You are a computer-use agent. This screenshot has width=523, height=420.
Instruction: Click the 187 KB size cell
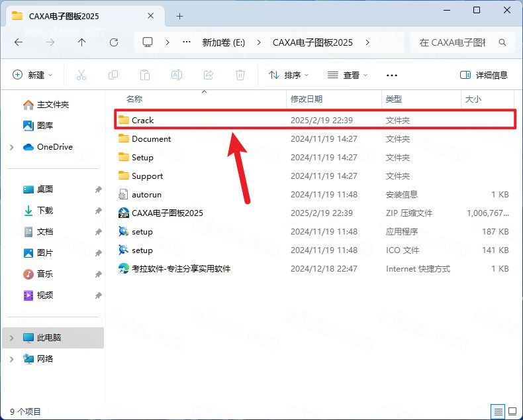click(495, 232)
